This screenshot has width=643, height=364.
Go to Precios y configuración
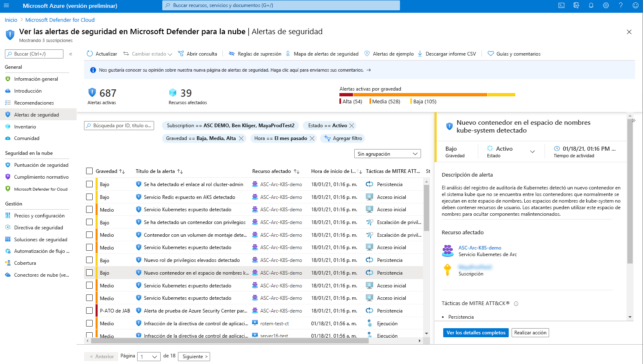coord(38,216)
